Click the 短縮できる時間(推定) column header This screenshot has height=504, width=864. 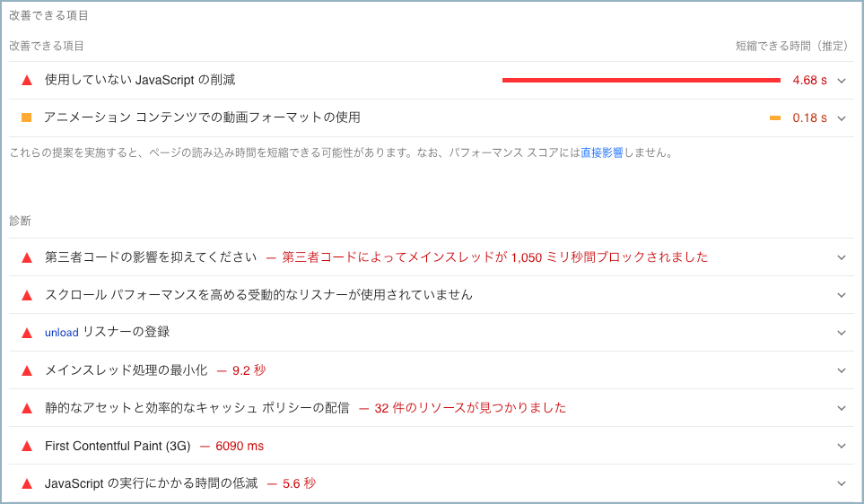point(791,46)
